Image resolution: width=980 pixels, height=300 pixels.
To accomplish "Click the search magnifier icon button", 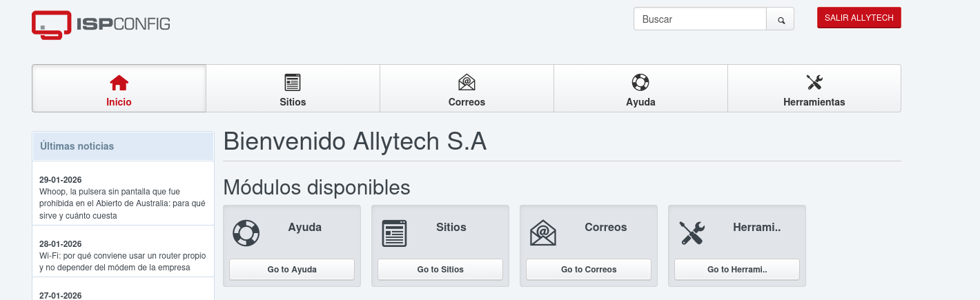I will click(x=781, y=20).
